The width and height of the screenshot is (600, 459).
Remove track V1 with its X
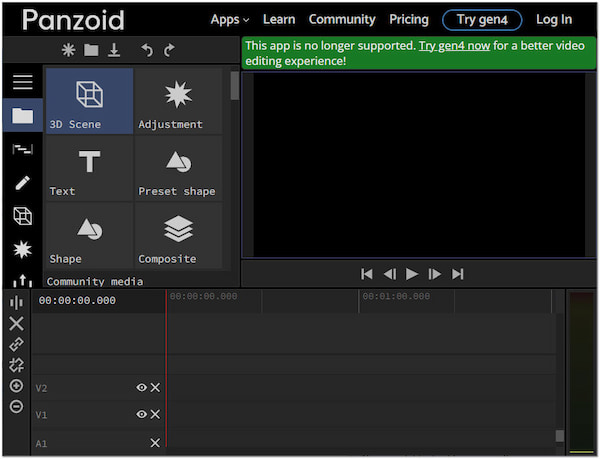155,414
